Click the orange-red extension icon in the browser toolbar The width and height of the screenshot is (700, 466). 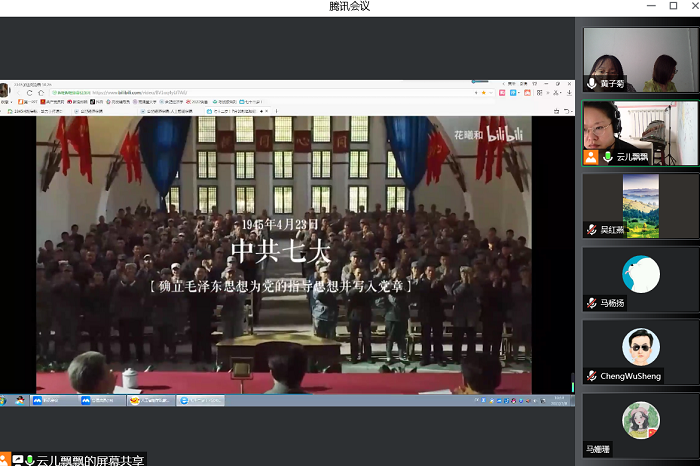click(527, 93)
